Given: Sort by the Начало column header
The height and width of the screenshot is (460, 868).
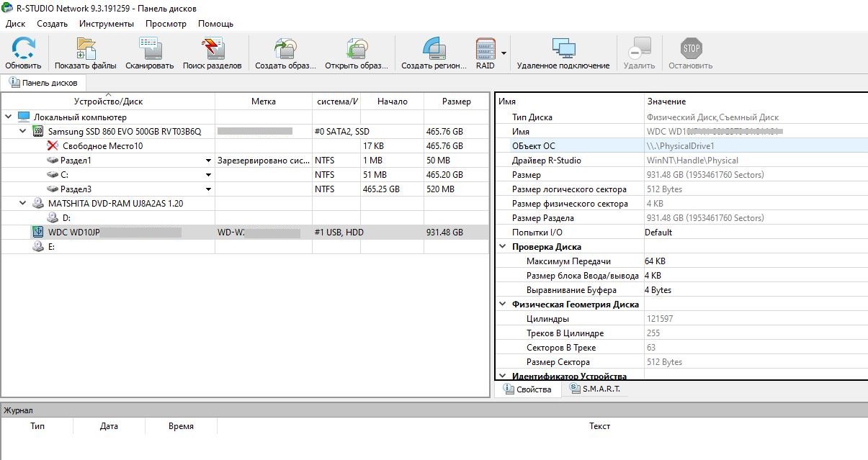Looking at the screenshot, I should (x=392, y=102).
